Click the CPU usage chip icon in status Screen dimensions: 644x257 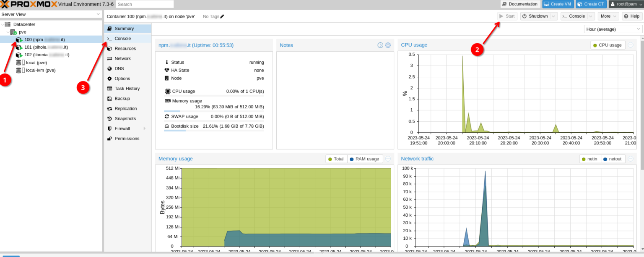(x=167, y=91)
